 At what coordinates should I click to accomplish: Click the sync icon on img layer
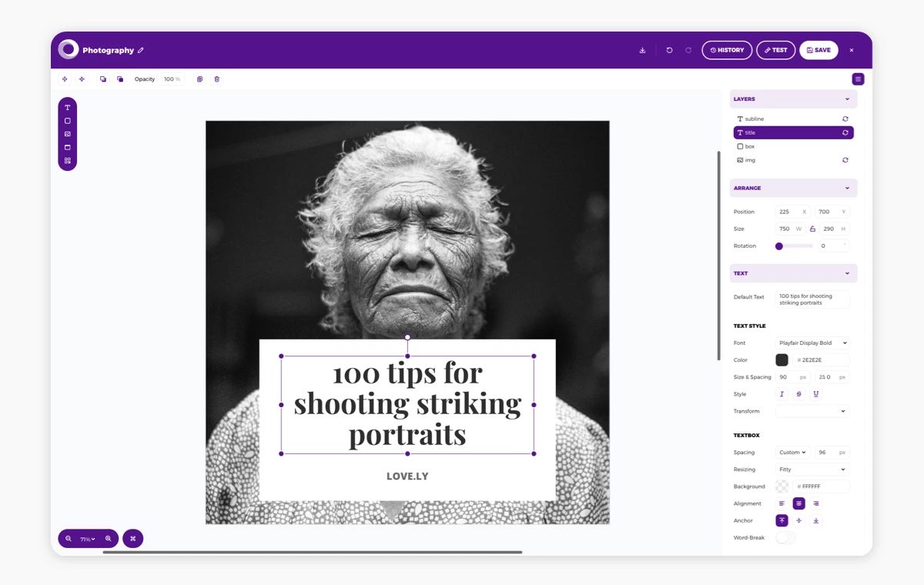(x=845, y=160)
